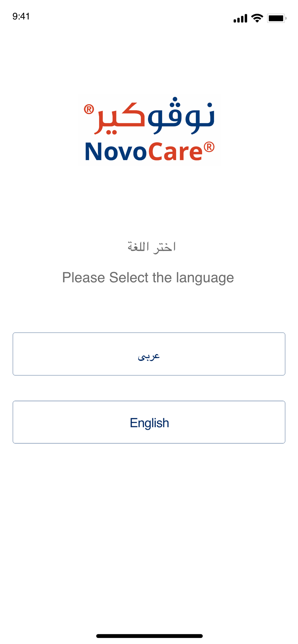Screen dimensions: 298x644
Task: Tap the NovoCare English logo text
Action: tap(149, 151)
